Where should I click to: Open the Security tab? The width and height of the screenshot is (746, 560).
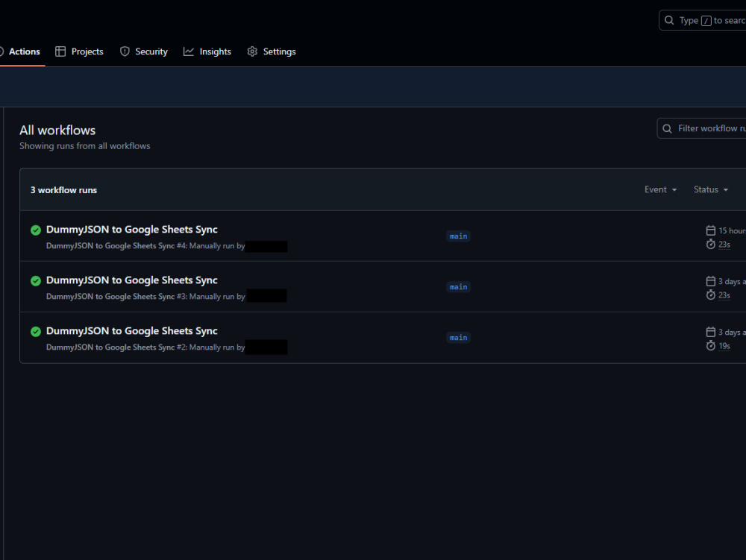[143, 51]
